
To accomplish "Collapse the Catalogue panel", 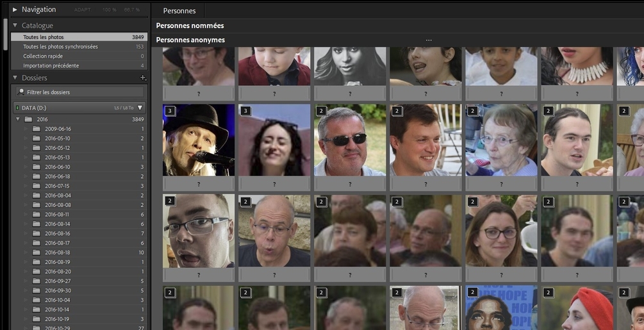I will coord(15,26).
